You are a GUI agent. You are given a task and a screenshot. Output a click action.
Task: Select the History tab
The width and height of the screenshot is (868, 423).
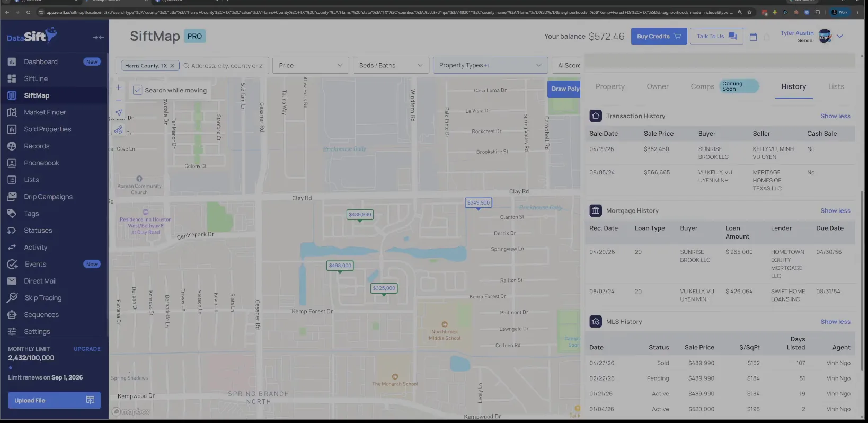(793, 86)
